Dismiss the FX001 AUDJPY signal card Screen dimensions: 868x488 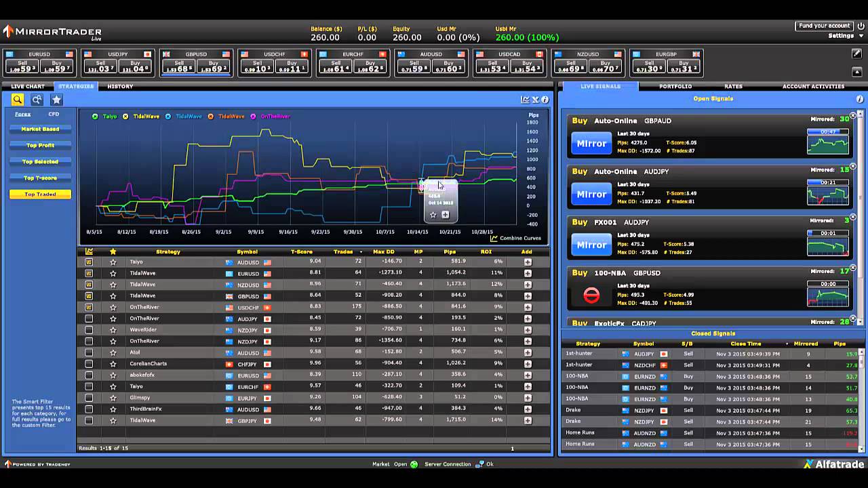click(x=853, y=218)
